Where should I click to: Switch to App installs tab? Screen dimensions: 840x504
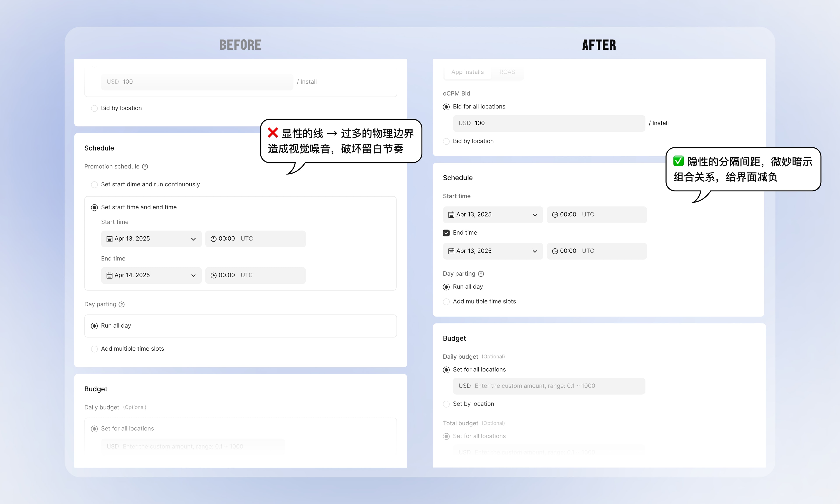pos(467,72)
